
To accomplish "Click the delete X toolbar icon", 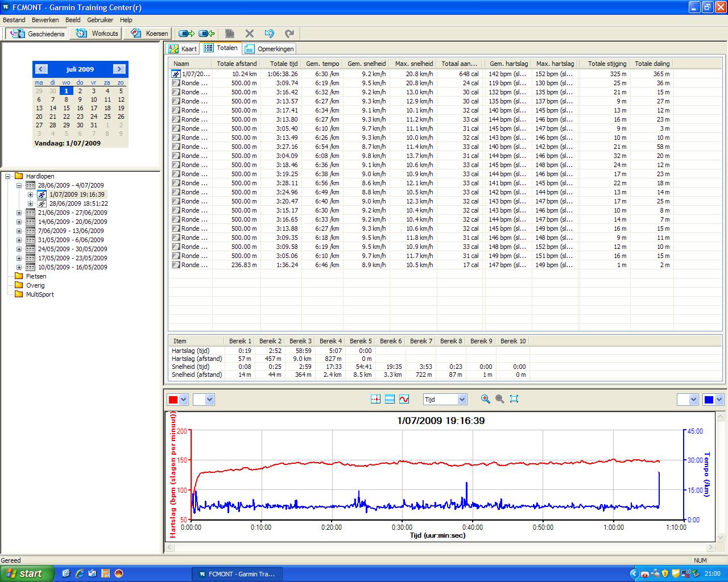I will click(249, 34).
